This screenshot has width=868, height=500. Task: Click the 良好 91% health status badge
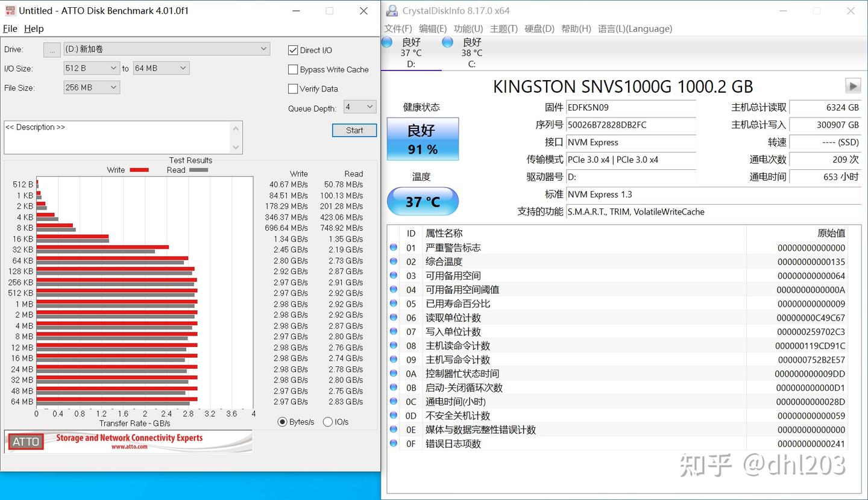(422, 139)
